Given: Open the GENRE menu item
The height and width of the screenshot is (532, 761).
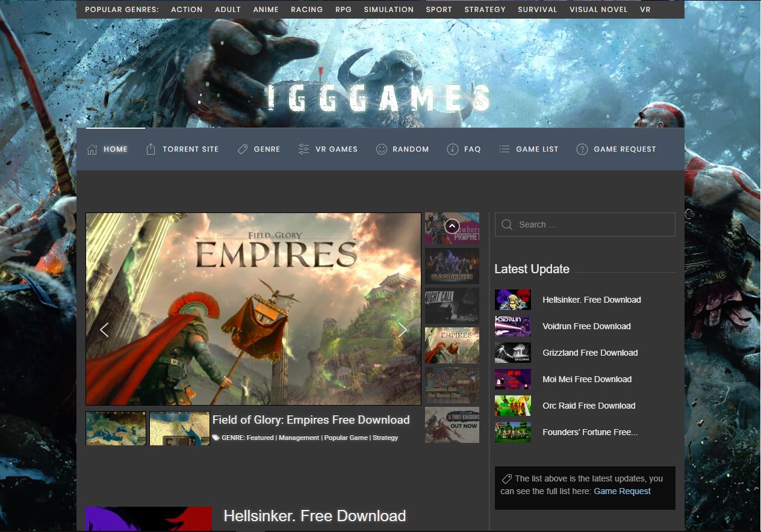Looking at the screenshot, I should (x=267, y=149).
